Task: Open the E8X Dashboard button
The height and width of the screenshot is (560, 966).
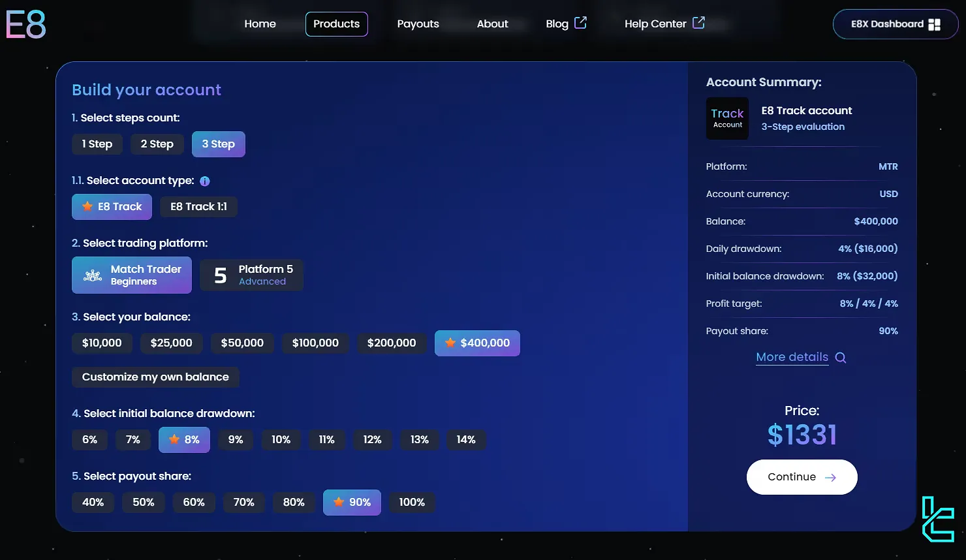Action: (896, 24)
